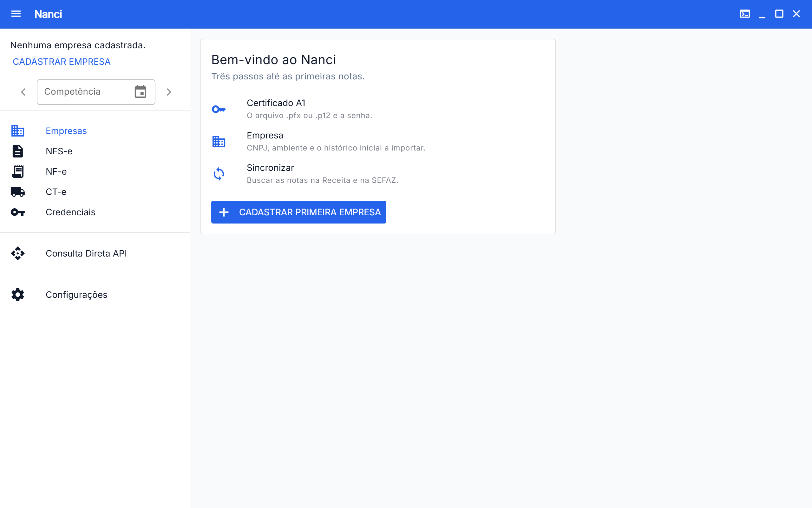Click 'Buscar as notas na Receita e na SEFAZ.' text
Viewport: 812px width, 508px height.
323,180
